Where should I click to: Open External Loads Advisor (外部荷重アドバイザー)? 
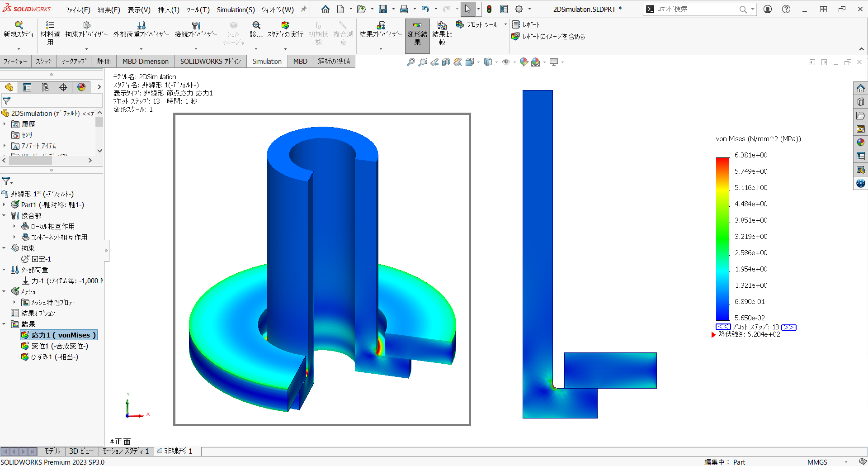pyautogui.click(x=141, y=30)
